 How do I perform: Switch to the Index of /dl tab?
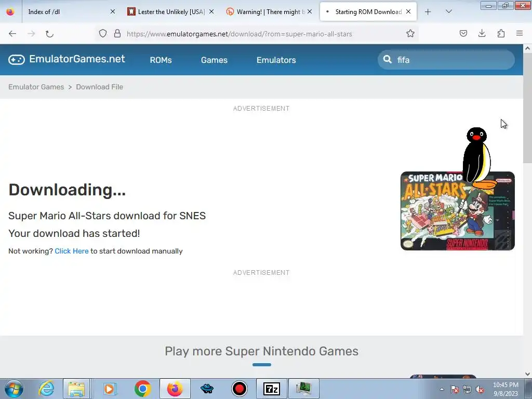click(x=68, y=12)
